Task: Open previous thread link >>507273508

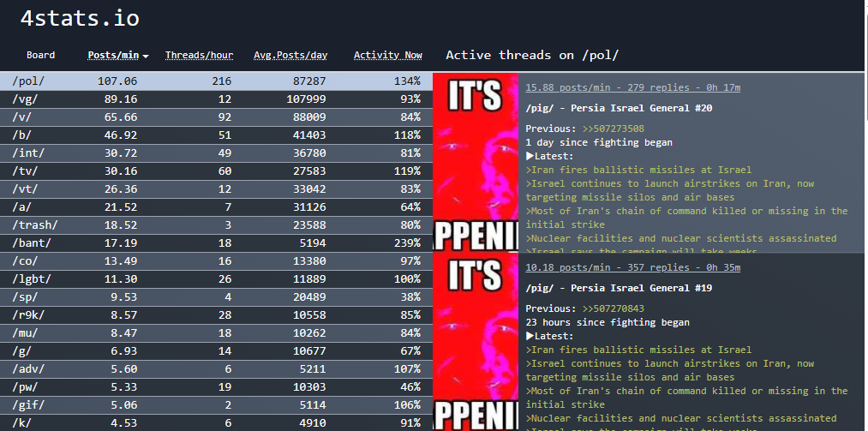Action: [x=614, y=129]
